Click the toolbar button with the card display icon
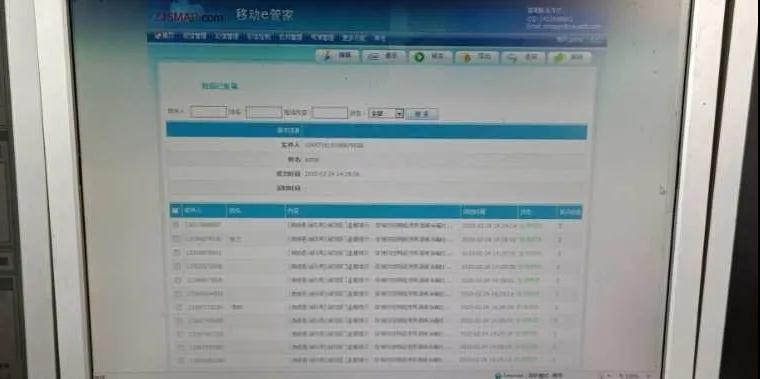760x379 pixels. (x=384, y=57)
